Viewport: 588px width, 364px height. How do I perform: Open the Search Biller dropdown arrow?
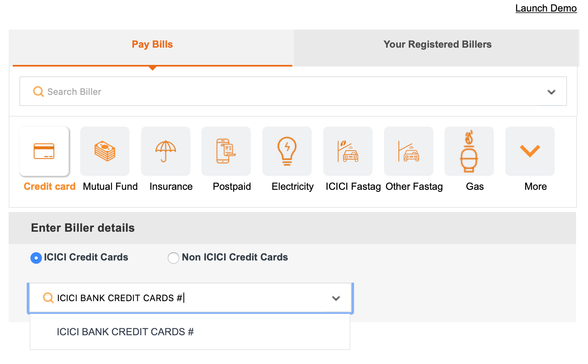pos(551,92)
